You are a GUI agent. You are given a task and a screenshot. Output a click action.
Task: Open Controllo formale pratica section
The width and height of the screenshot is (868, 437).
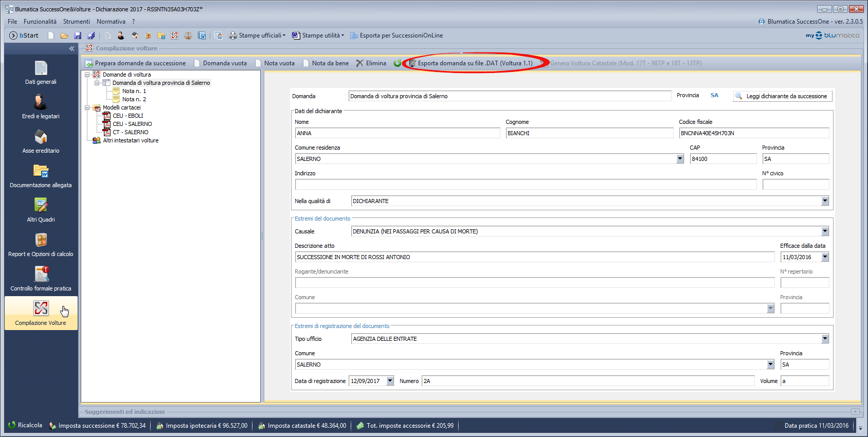coord(41,279)
